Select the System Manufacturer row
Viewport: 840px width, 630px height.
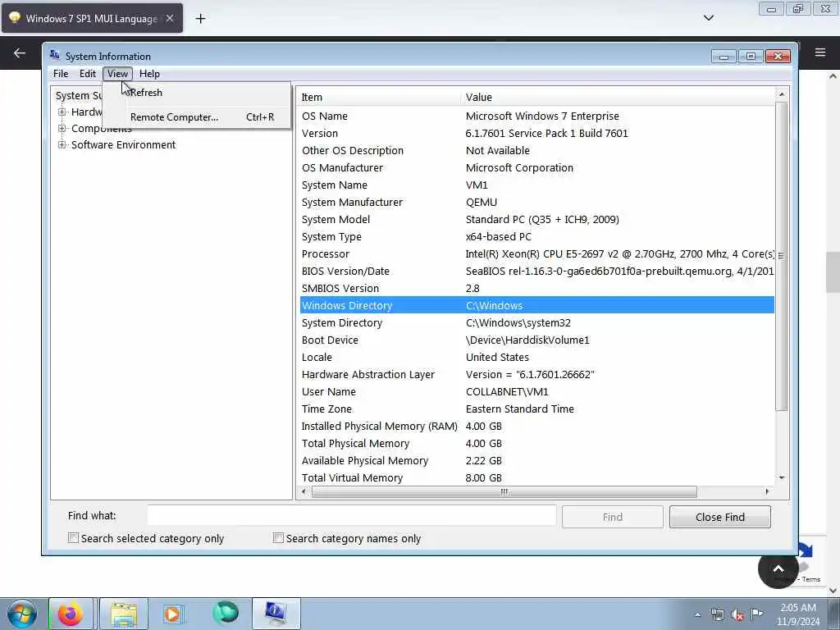pos(536,202)
